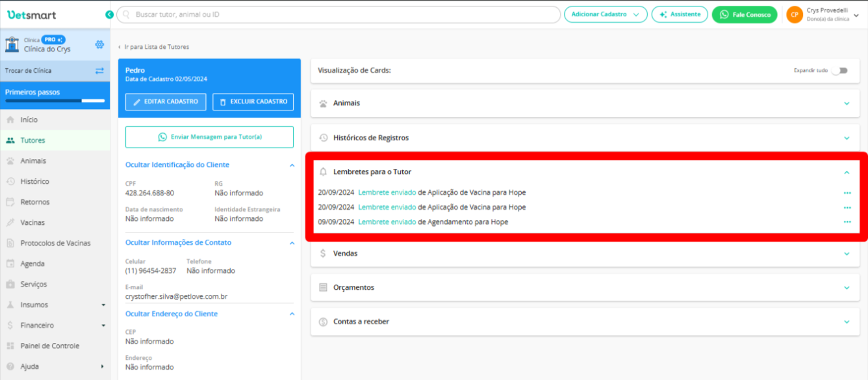The height and width of the screenshot is (380, 868).
Task: Collapse the sidebar with green arrow icon
Action: (109, 14)
